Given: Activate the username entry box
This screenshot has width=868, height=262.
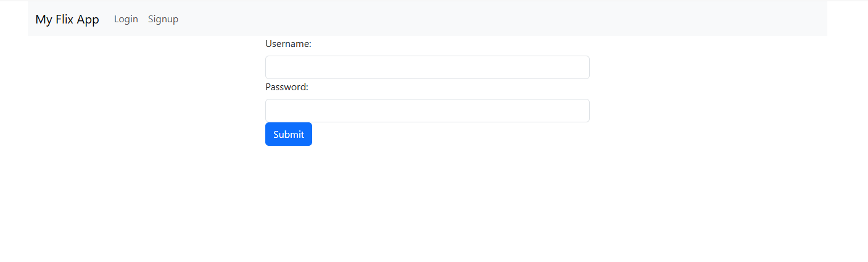Looking at the screenshot, I should (428, 67).
